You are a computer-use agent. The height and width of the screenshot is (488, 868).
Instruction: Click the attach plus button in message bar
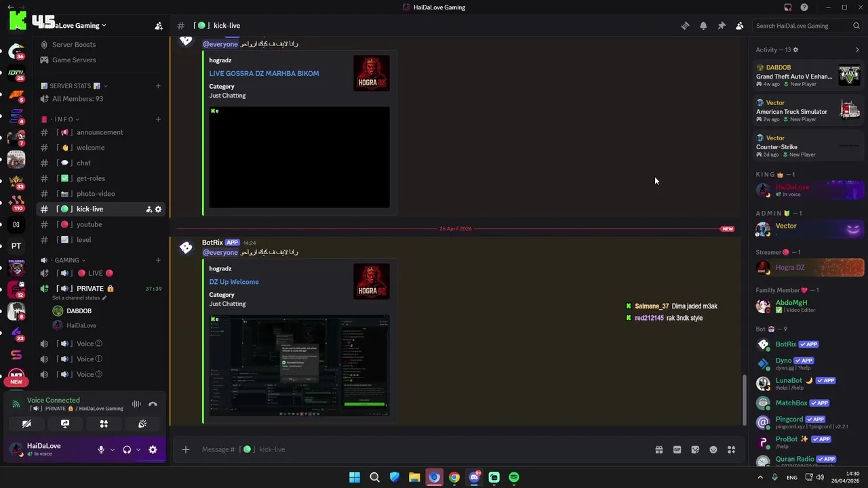pyautogui.click(x=185, y=449)
